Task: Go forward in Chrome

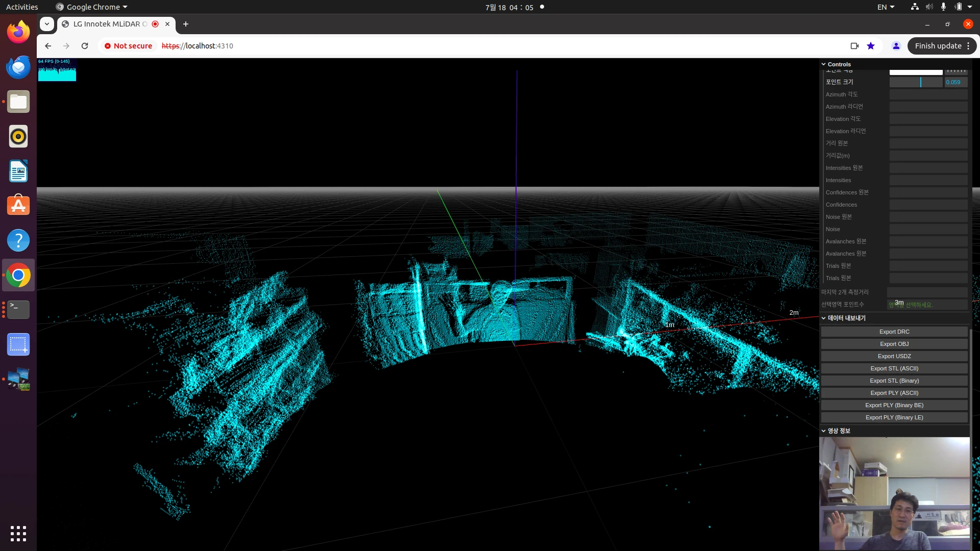Action: click(66, 46)
